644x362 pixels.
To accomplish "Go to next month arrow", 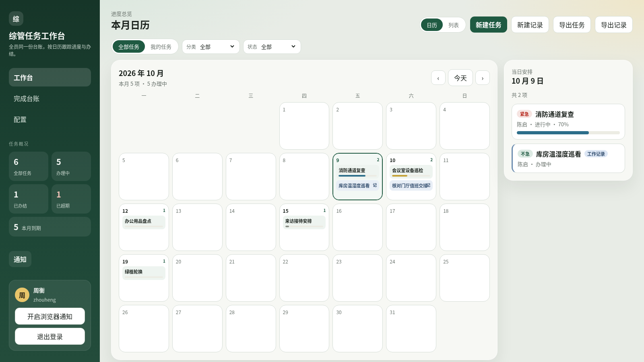I will coord(483,78).
